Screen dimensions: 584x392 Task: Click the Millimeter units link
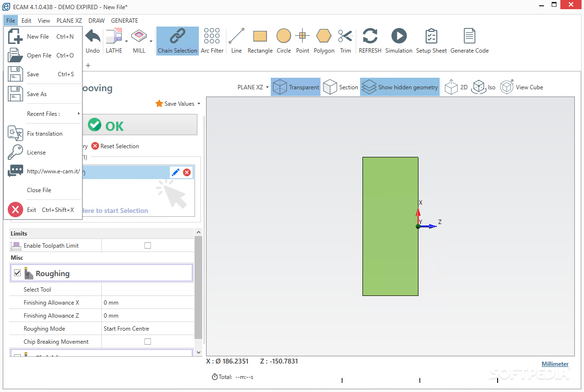click(x=555, y=364)
